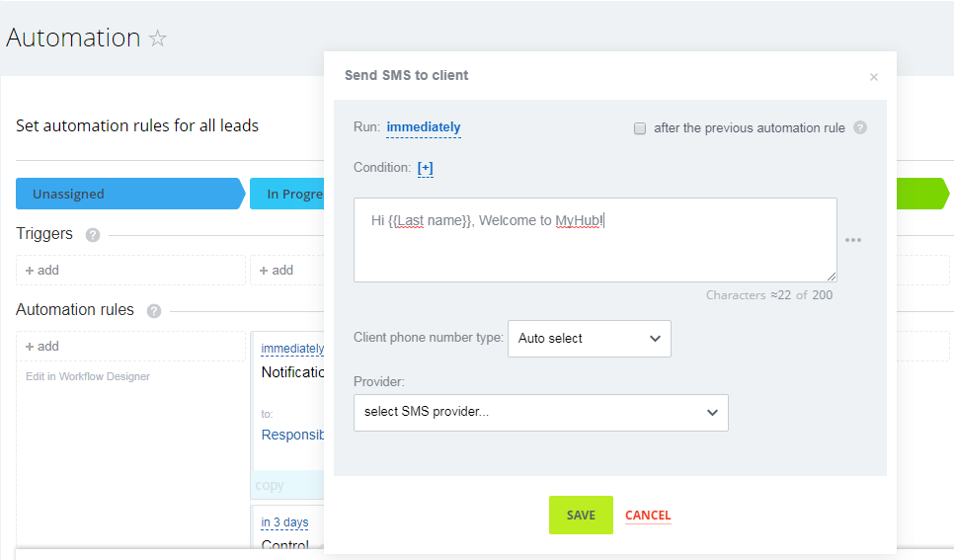
Task: Open Client phone number type dropdown
Action: pyautogui.click(x=589, y=338)
